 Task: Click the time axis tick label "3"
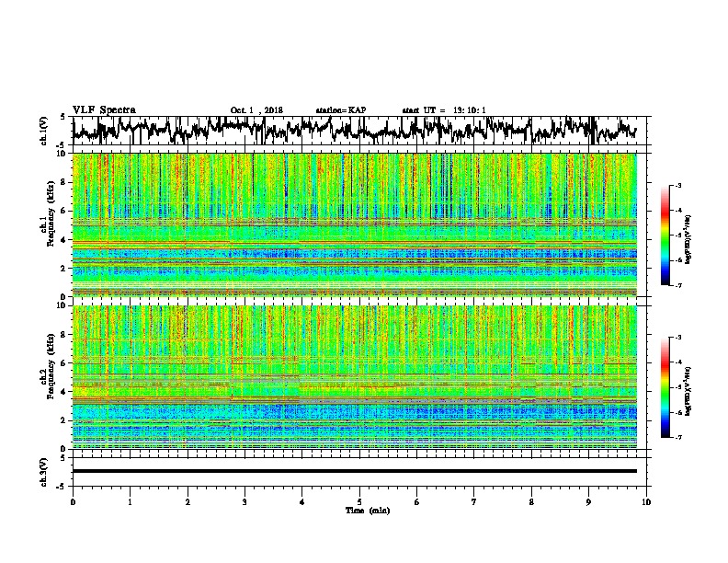(245, 502)
